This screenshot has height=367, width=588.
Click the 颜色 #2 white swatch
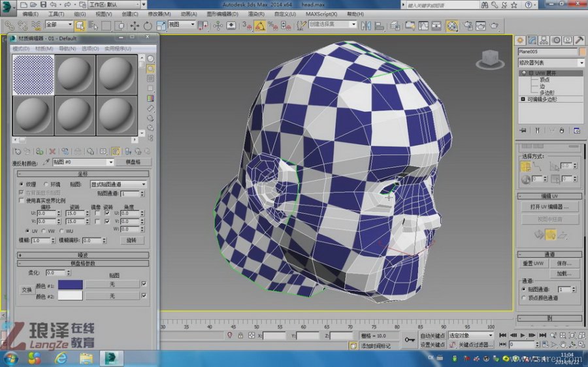point(70,296)
